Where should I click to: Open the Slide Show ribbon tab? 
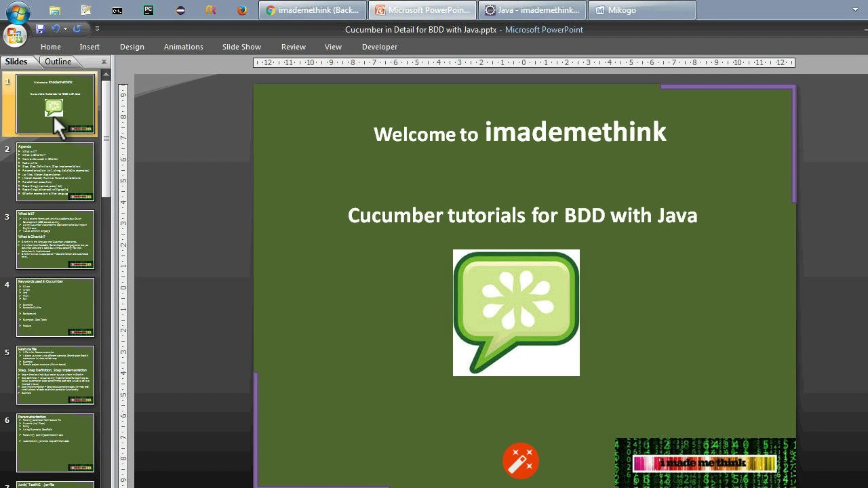pyautogui.click(x=241, y=47)
